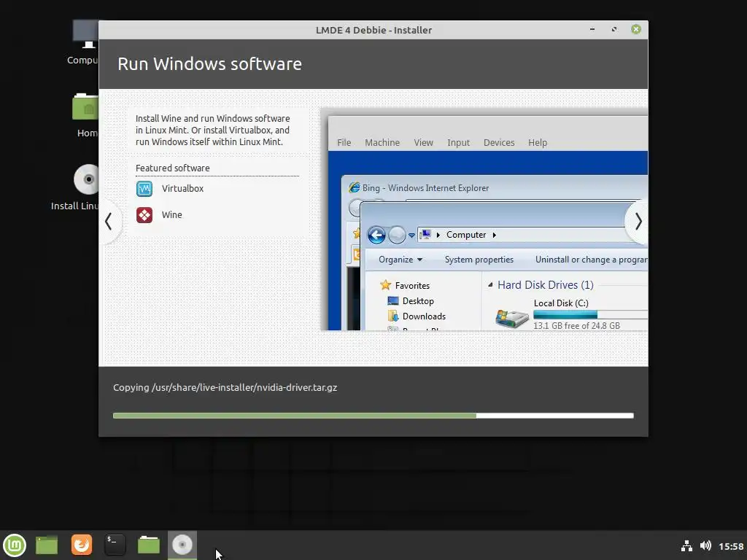Click the File menu in the slide image

344,142
